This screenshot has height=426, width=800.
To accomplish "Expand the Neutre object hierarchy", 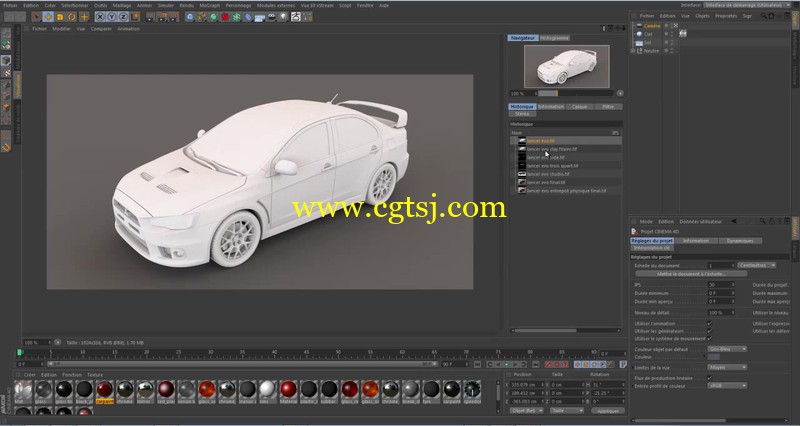I will point(633,51).
